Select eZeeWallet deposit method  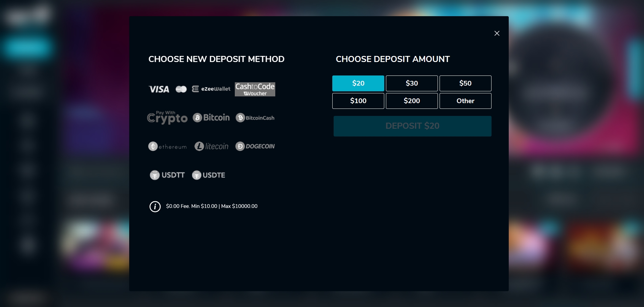click(x=211, y=89)
